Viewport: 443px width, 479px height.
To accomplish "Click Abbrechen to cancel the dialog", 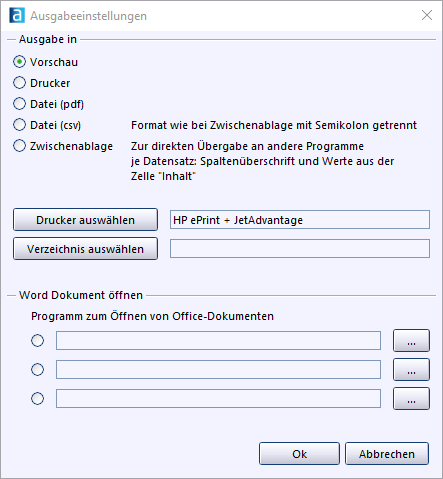I will (x=387, y=454).
